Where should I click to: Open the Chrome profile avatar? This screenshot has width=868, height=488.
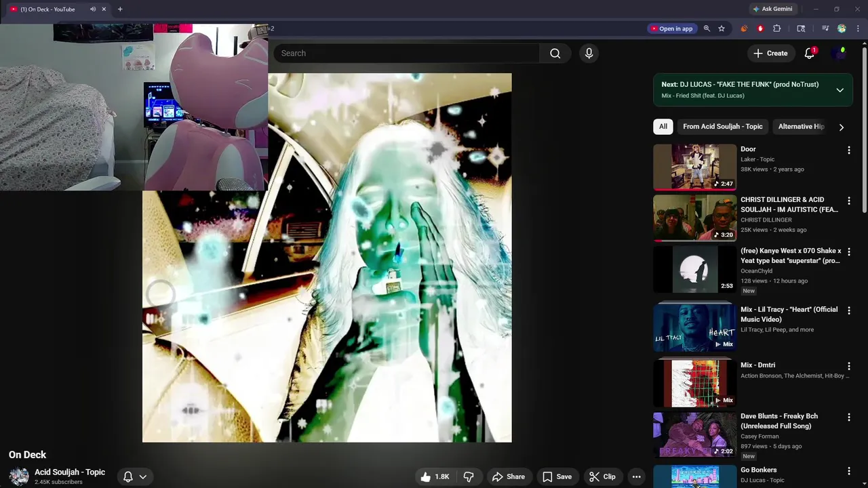(842, 28)
